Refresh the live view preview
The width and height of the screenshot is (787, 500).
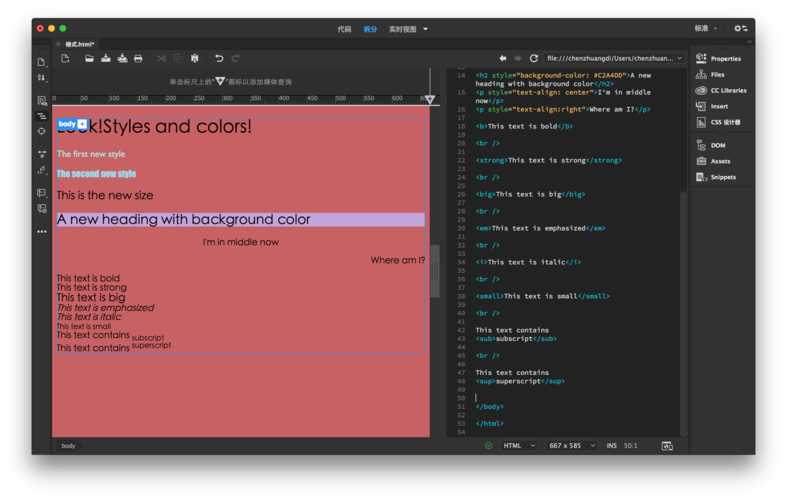(534, 59)
